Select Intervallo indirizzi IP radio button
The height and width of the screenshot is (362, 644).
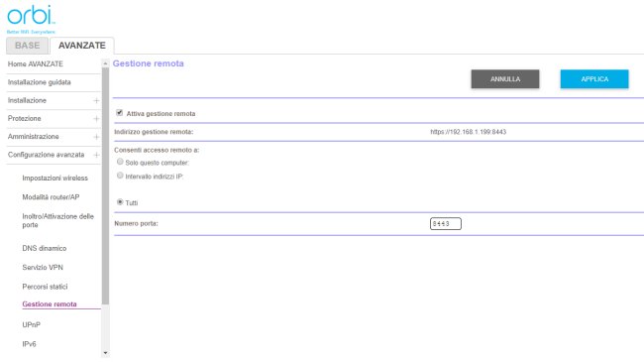point(120,176)
